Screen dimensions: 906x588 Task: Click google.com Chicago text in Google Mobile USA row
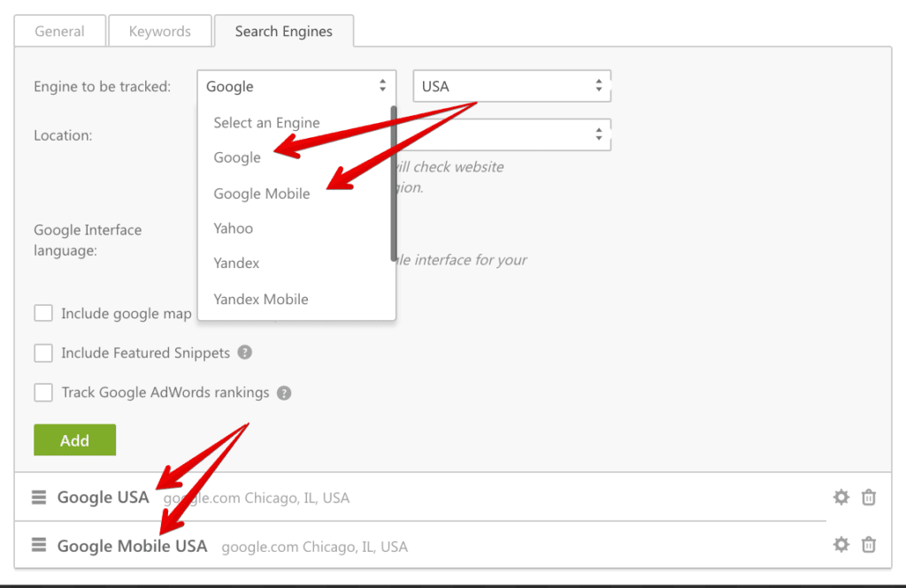click(x=314, y=546)
